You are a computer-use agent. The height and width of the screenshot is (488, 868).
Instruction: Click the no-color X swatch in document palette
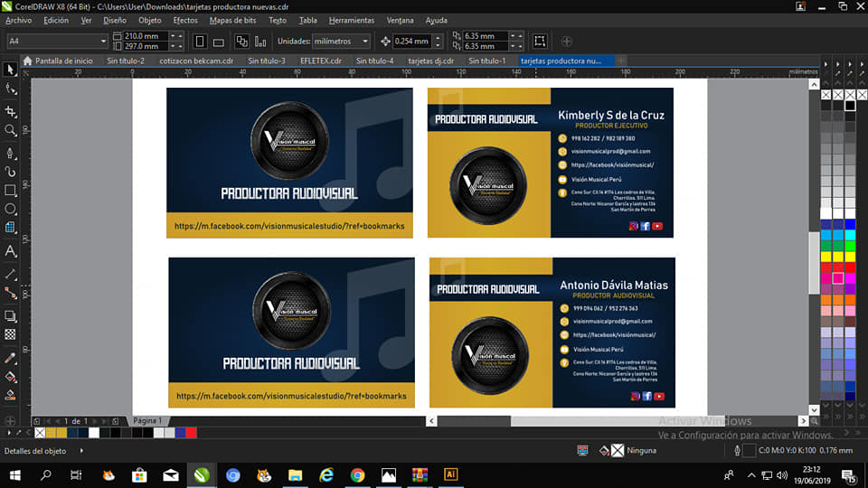click(x=40, y=433)
